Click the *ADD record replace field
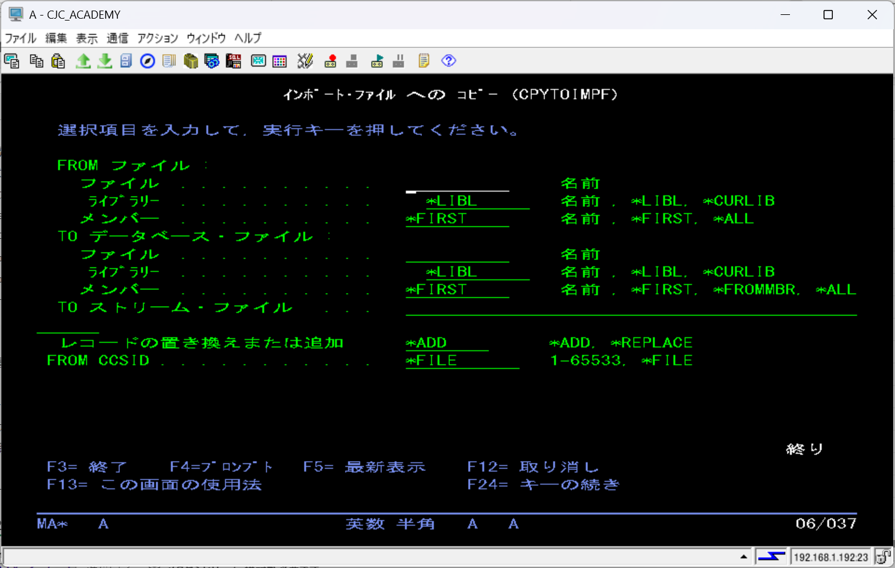This screenshot has width=895, height=568. 447,343
